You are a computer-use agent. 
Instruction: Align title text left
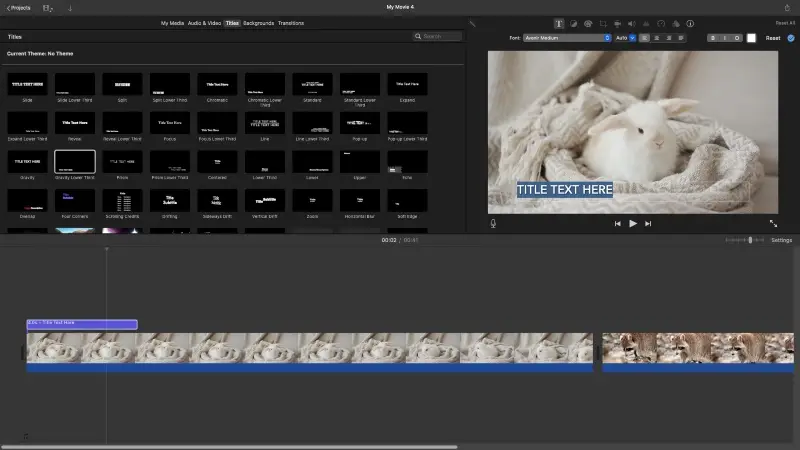[644, 38]
